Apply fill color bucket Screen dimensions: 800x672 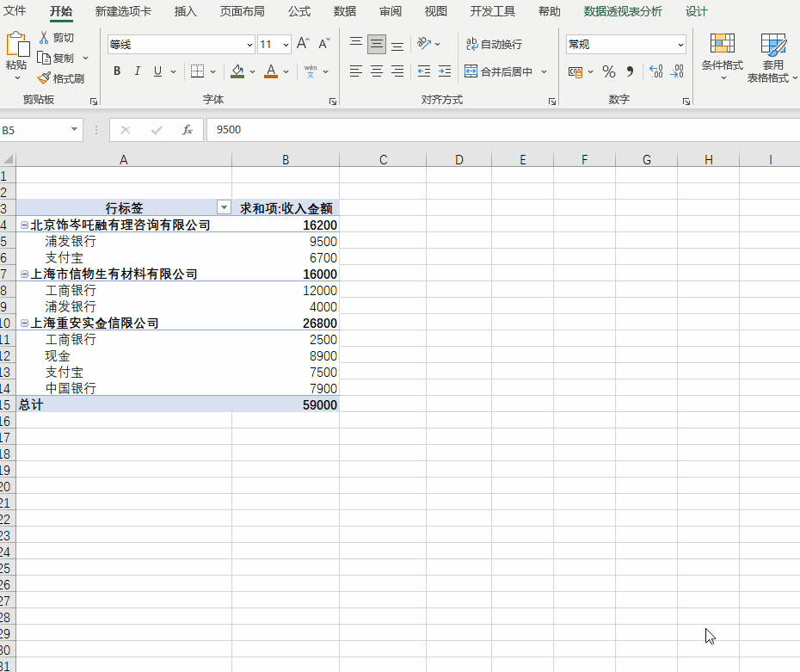pos(237,71)
